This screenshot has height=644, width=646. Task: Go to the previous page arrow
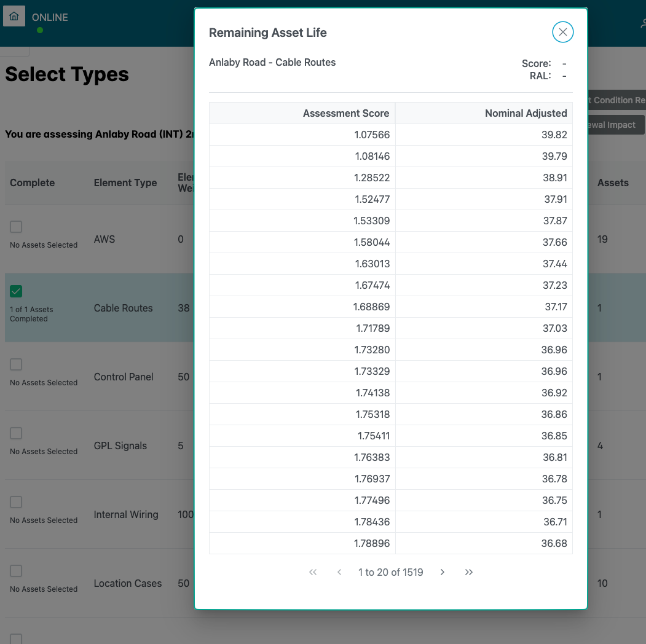(339, 572)
